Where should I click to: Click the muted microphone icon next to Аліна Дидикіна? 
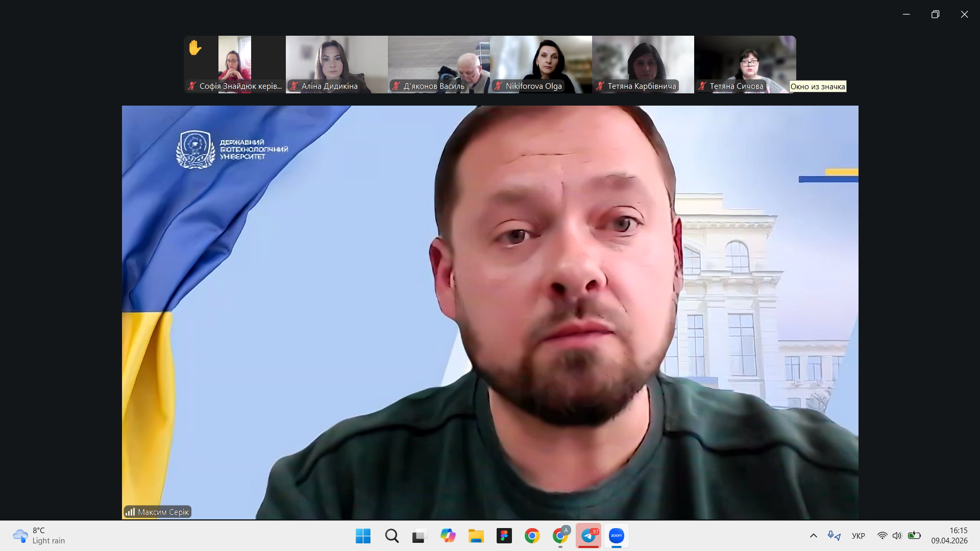tap(294, 86)
